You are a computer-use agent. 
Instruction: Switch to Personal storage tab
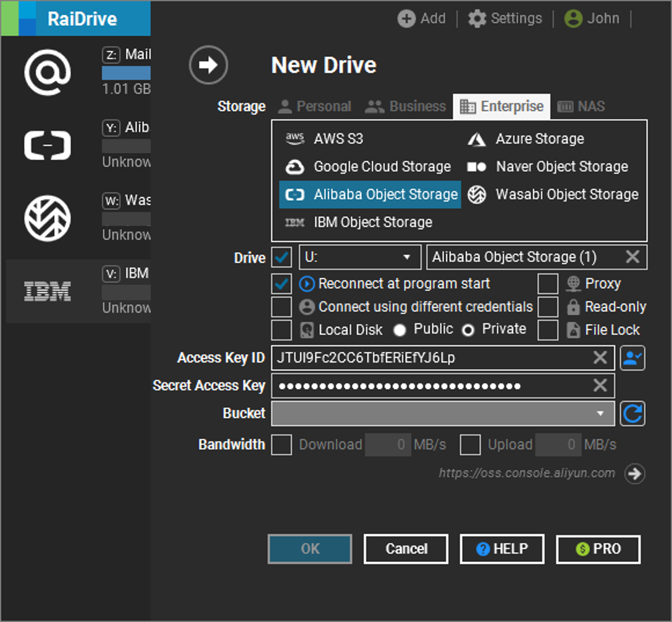coord(314,106)
